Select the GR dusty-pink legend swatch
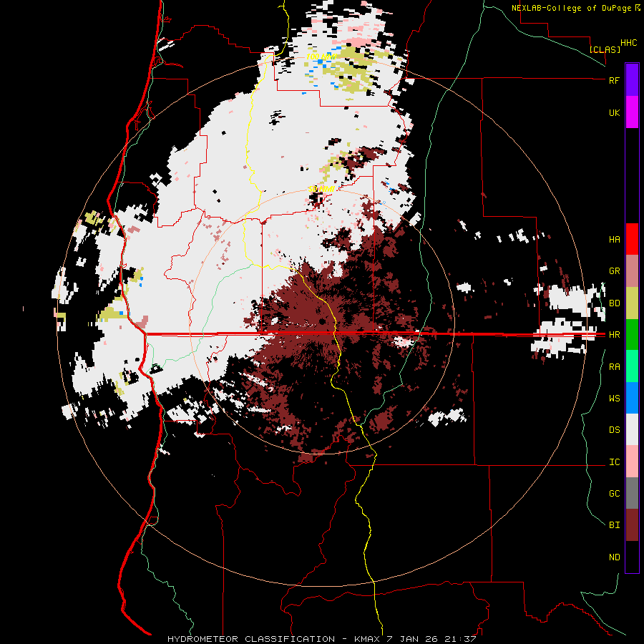Screen dimensions: 644x644 coord(632,271)
